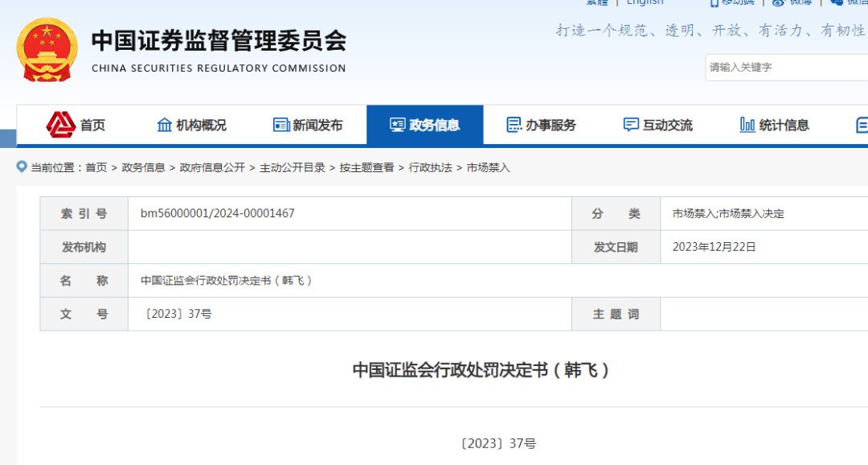The image size is (868, 465).
Task: Open the 机构概况 navigation tab
Action: point(191,126)
